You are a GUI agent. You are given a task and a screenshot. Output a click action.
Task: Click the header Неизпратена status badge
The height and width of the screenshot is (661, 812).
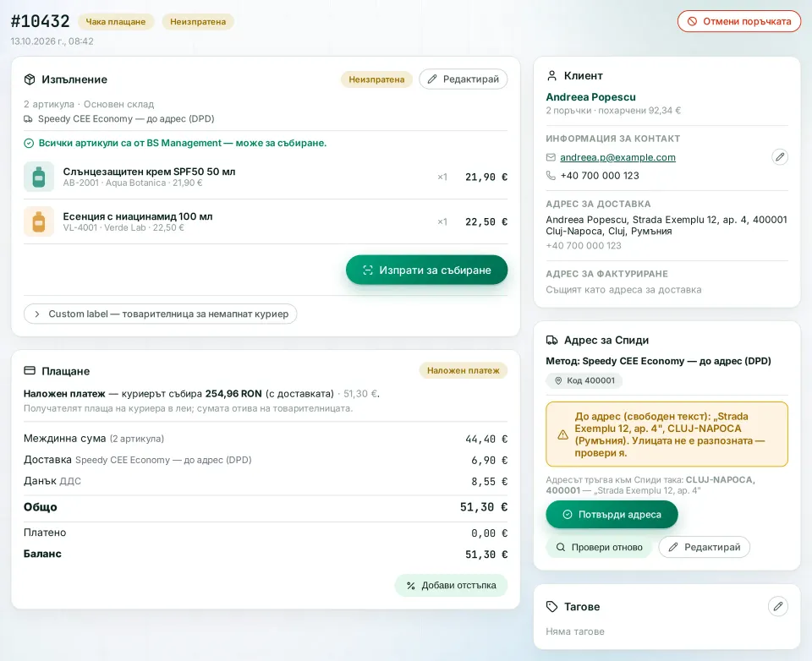click(x=198, y=22)
